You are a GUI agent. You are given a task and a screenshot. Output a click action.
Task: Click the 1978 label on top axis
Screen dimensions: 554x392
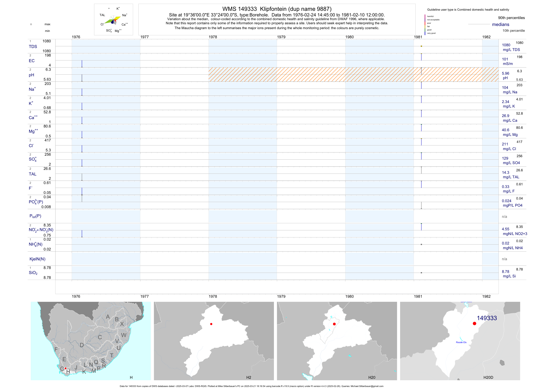(213, 37)
